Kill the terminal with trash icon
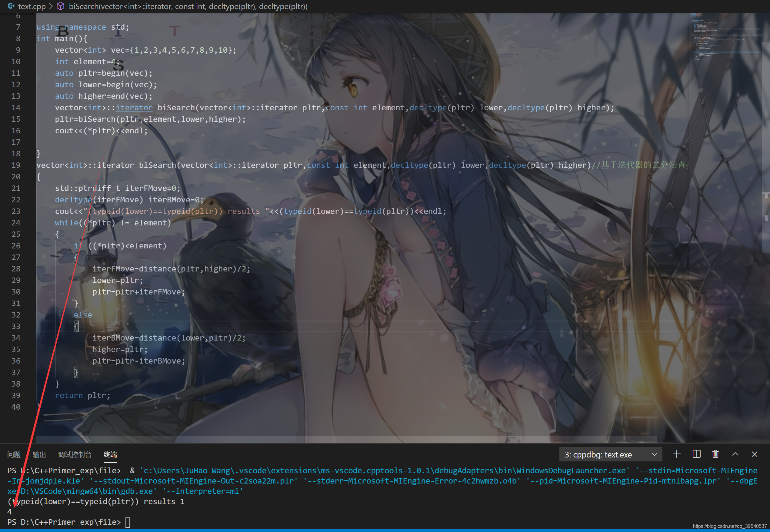This screenshot has width=770, height=532. point(715,454)
